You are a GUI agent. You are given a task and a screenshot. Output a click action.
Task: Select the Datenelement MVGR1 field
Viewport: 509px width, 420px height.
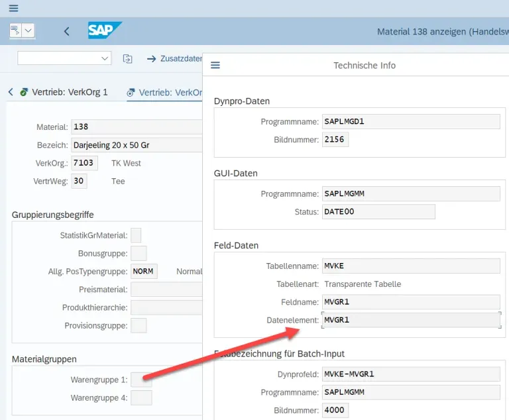tap(410, 320)
